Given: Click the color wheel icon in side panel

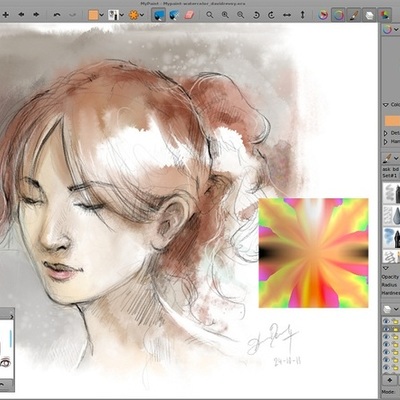Looking at the screenshot, I should (x=387, y=29).
